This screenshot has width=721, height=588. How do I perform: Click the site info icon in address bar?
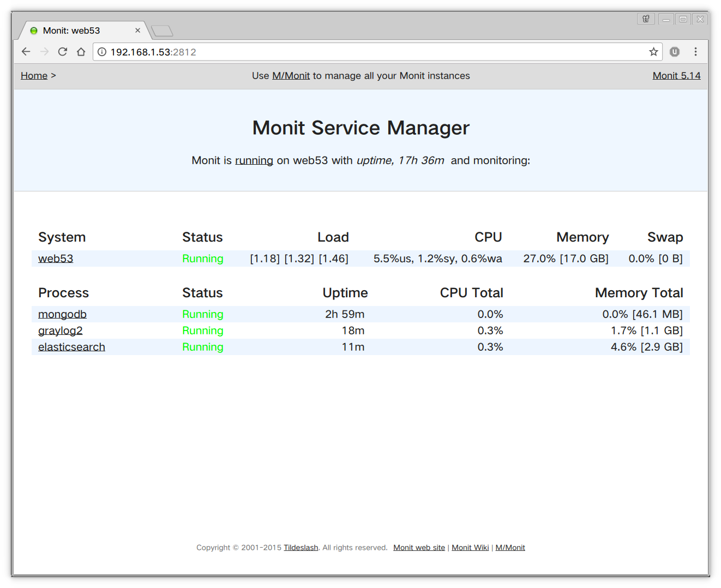click(102, 52)
